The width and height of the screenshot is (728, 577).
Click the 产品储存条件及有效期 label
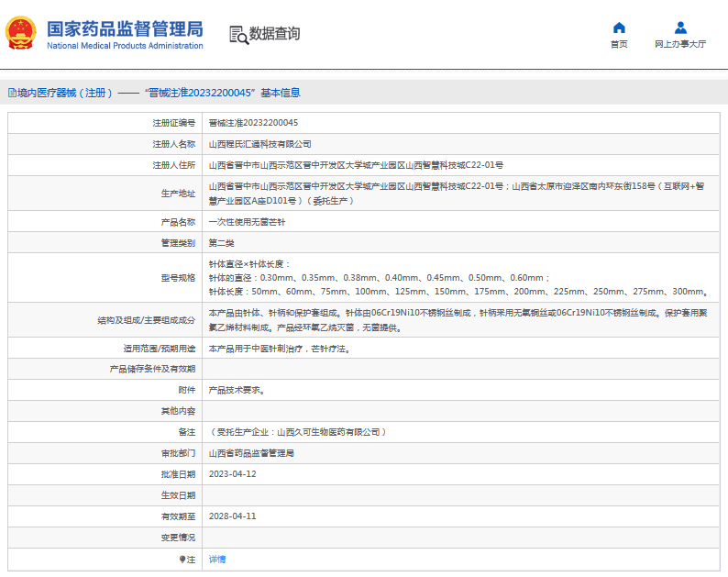153,370
